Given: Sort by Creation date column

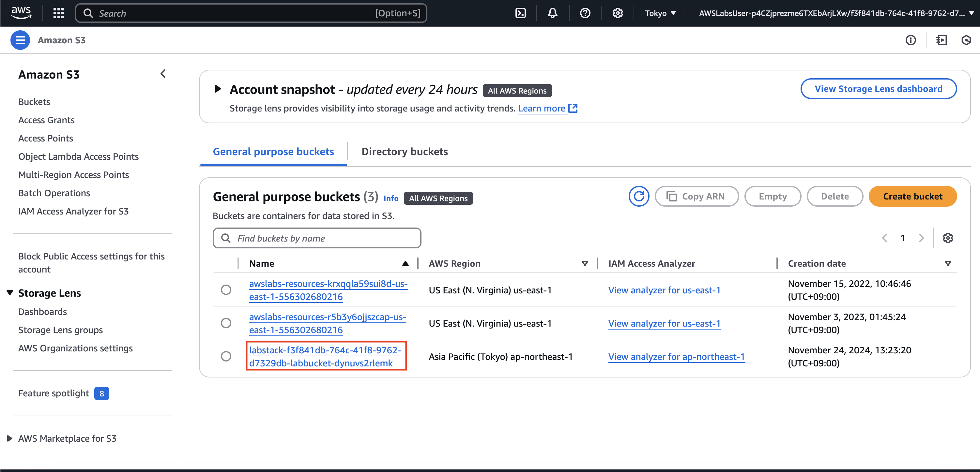Looking at the screenshot, I should (817, 263).
